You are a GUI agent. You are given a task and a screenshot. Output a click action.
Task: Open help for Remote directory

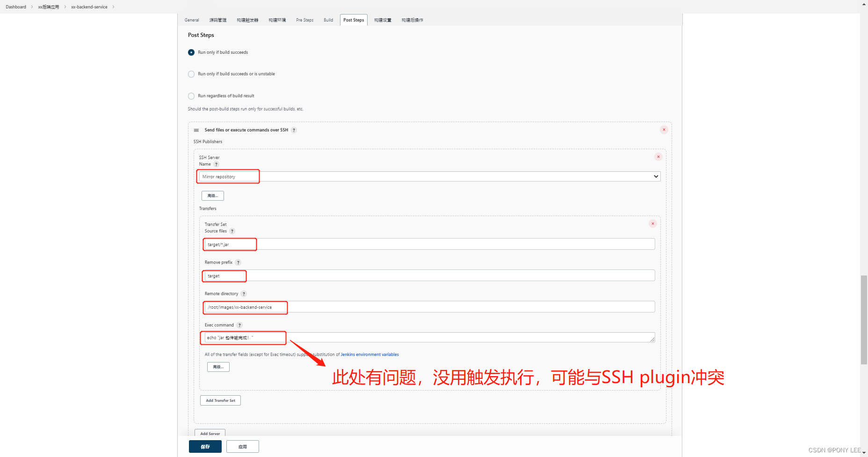click(x=244, y=294)
